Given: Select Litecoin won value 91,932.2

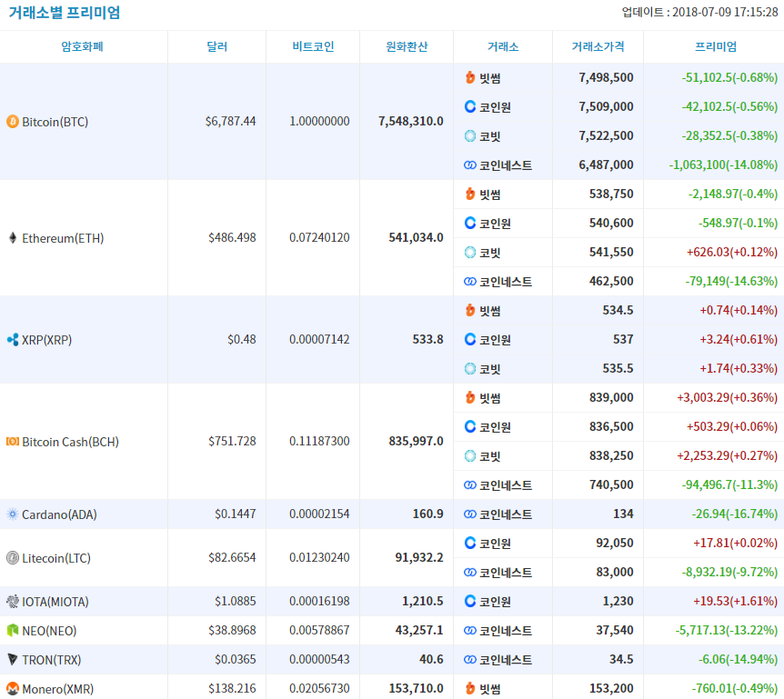Looking at the screenshot, I should pyautogui.click(x=419, y=557).
